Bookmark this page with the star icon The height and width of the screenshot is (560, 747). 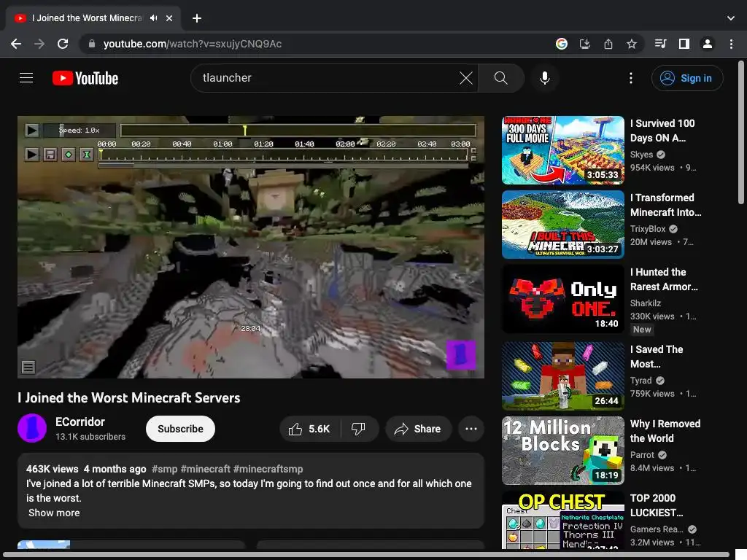(x=632, y=44)
